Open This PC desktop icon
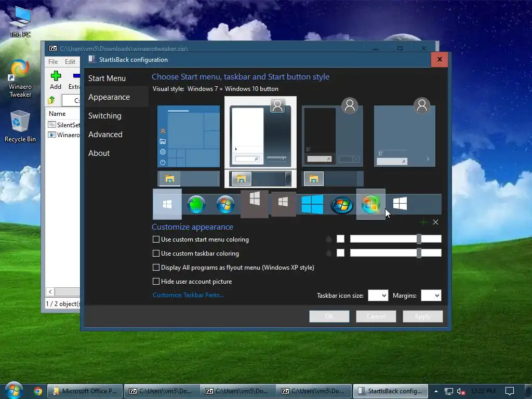532x399 pixels. (x=20, y=21)
